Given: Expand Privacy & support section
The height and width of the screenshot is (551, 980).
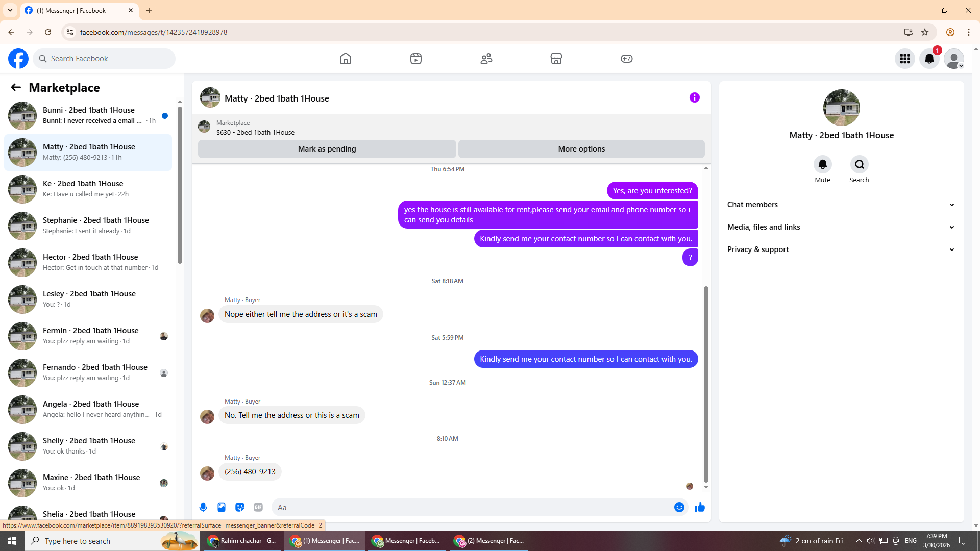Looking at the screenshot, I should click(x=841, y=249).
